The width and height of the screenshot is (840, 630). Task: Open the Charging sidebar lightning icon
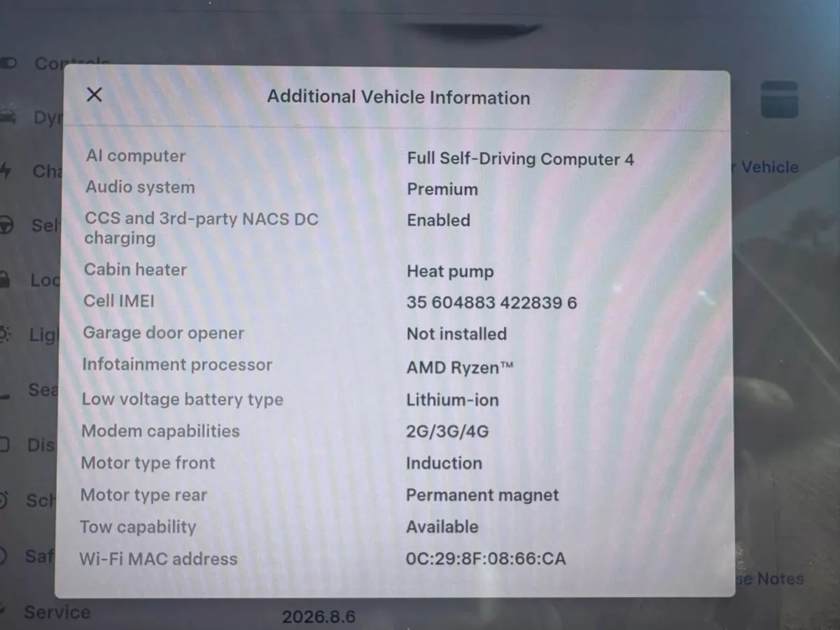pyautogui.click(x=6, y=171)
